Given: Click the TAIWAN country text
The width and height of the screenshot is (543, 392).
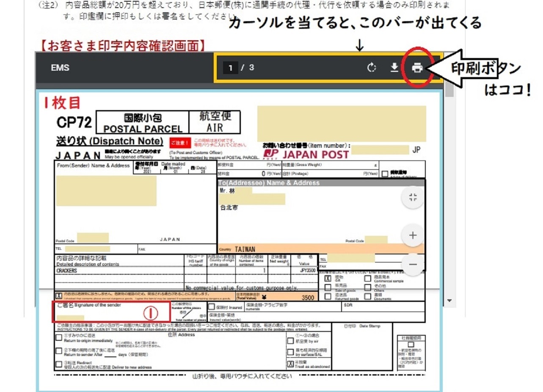Looking at the screenshot, I should [245, 249].
